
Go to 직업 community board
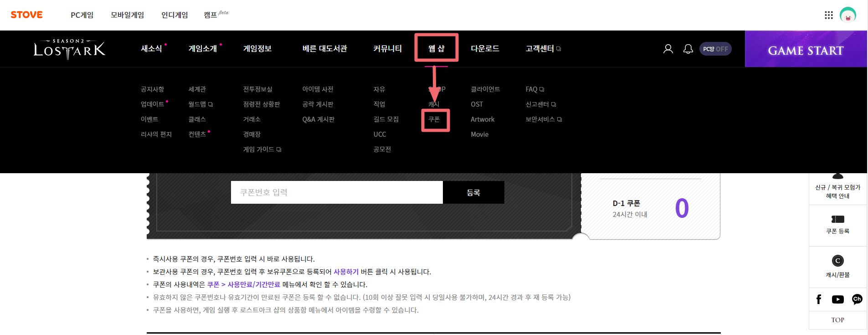coord(379,104)
